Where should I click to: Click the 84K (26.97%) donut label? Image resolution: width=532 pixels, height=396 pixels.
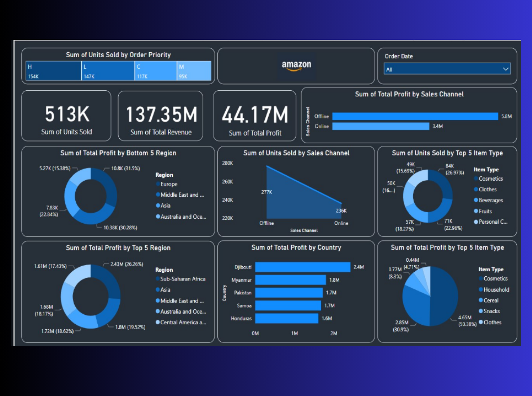tap(454, 169)
